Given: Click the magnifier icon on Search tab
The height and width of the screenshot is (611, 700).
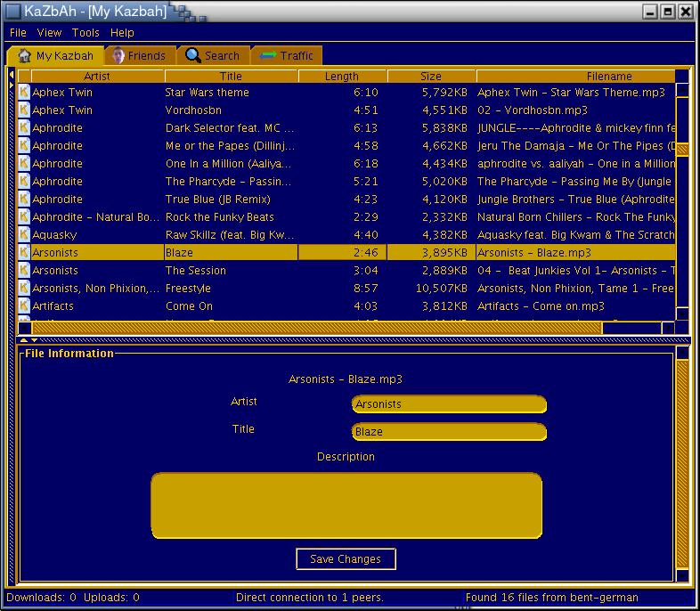Looking at the screenshot, I should (193, 55).
